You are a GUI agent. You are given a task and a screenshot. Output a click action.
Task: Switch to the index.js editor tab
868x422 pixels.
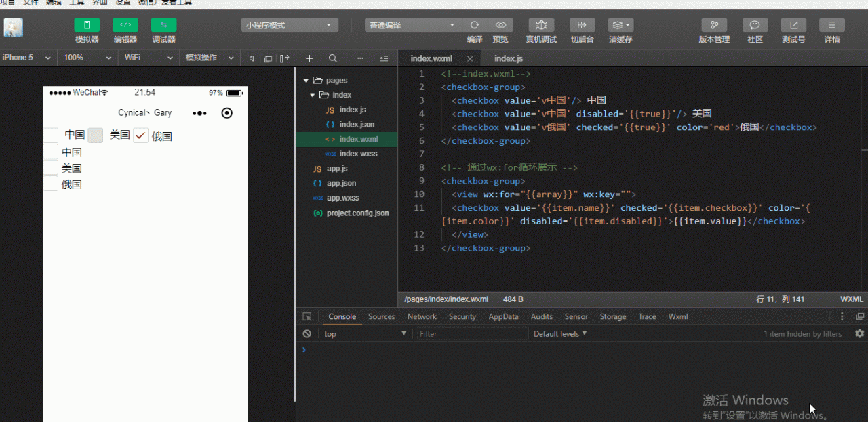click(509, 59)
